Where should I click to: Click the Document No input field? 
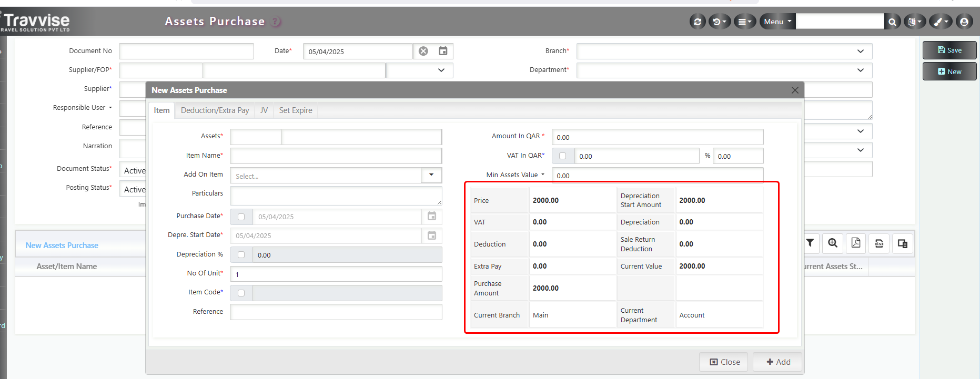click(187, 51)
